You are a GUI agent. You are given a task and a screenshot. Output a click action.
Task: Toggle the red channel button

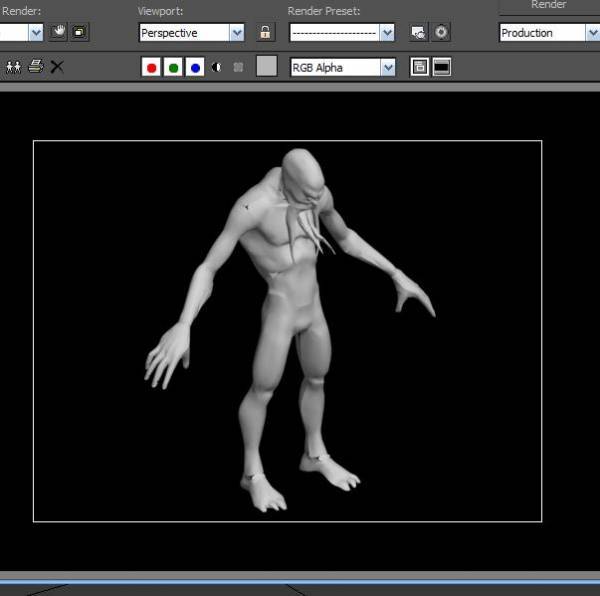(x=151, y=67)
